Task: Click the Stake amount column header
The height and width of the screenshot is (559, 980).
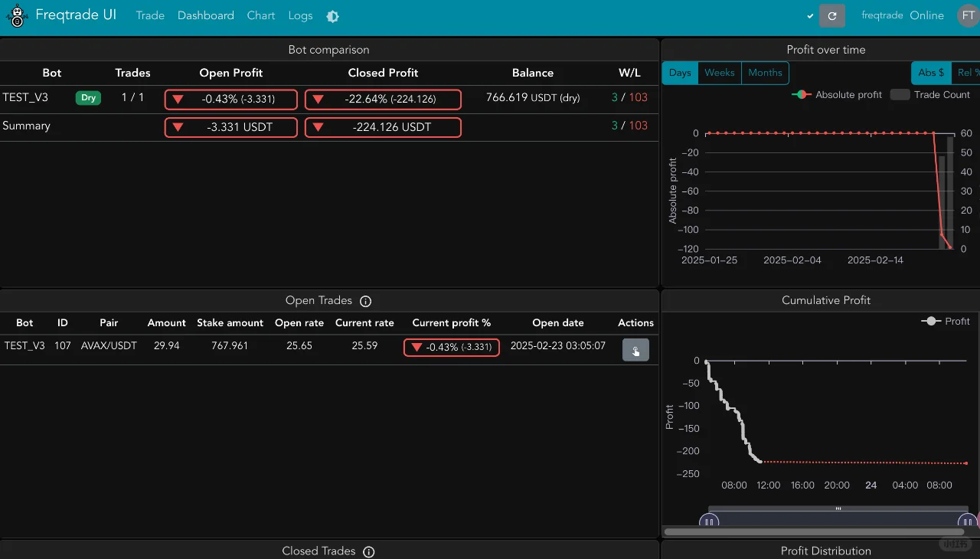Action: click(x=230, y=323)
